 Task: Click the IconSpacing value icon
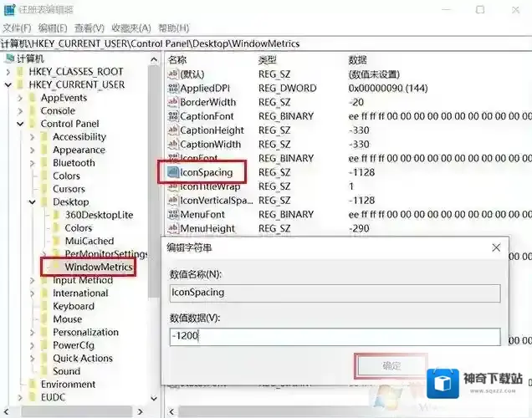pyautogui.click(x=173, y=172)
